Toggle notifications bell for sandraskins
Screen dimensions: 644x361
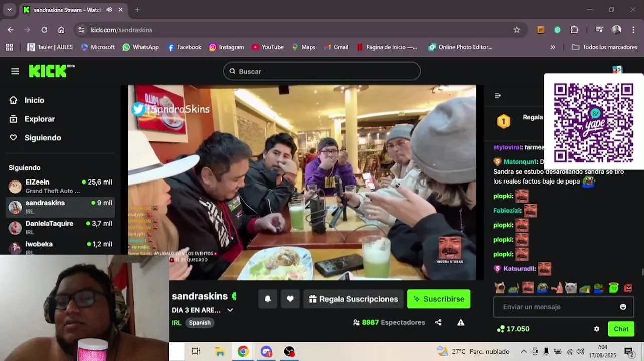[x=268, y=299]
